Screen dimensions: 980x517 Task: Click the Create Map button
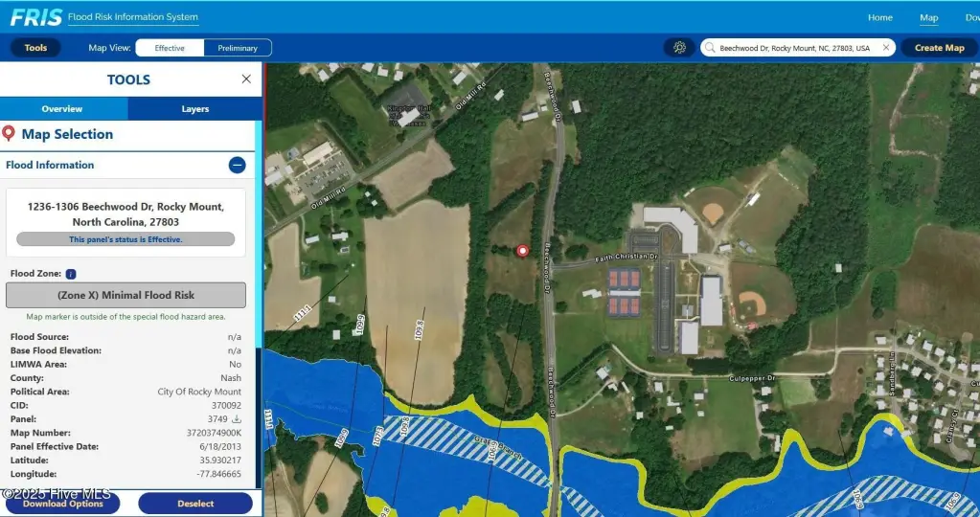pyautogui.click(x=939, y=48)
